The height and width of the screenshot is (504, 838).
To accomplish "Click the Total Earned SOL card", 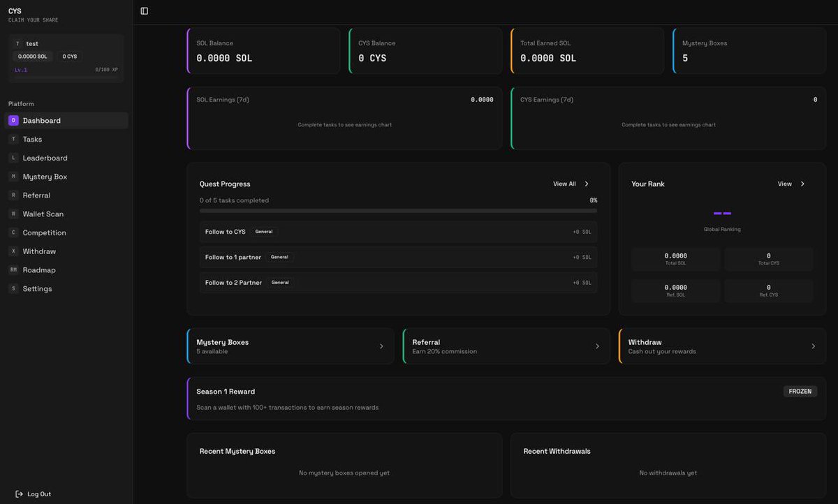I will [587, 51].
